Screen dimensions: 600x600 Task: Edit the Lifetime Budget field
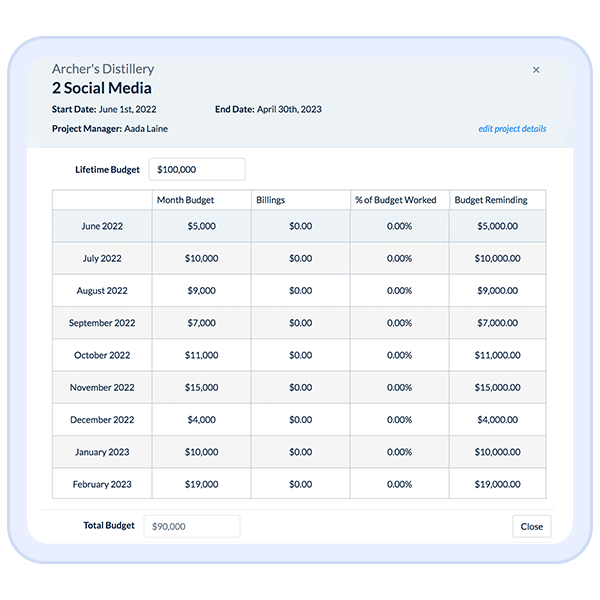point(197,170)
